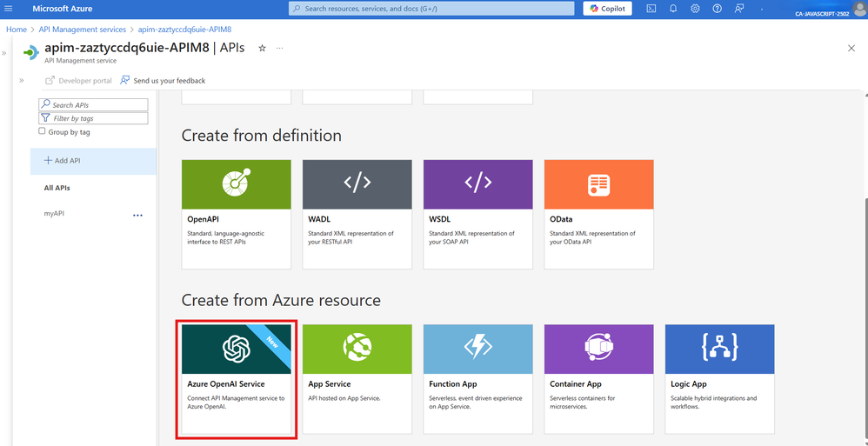Click the Copilot button

pyautogui.click(x=605, y=9)
